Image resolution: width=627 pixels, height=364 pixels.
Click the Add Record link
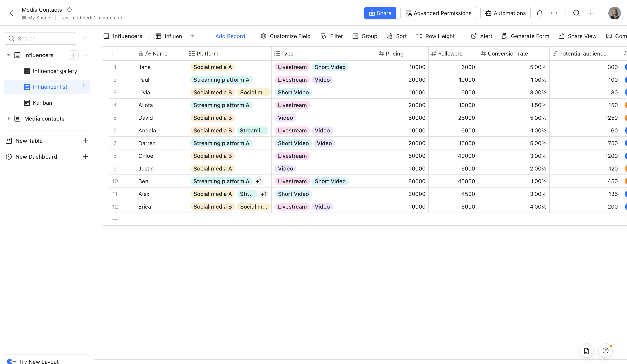[x=227, y=36]
